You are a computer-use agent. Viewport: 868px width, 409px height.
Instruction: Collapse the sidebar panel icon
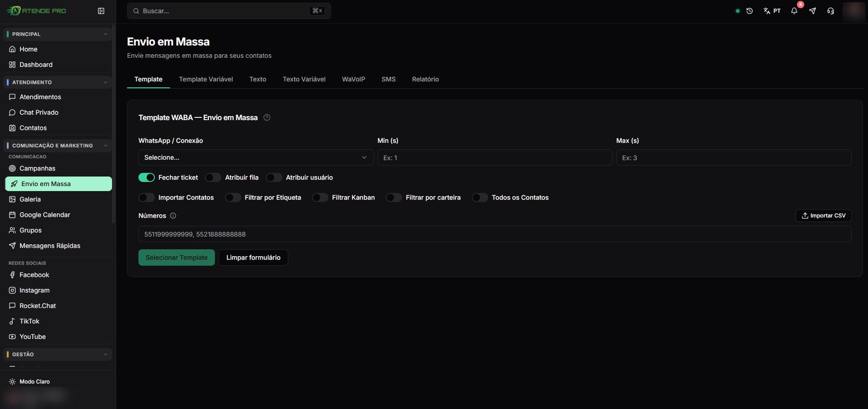pyautogui.click(x=101, y=11)
